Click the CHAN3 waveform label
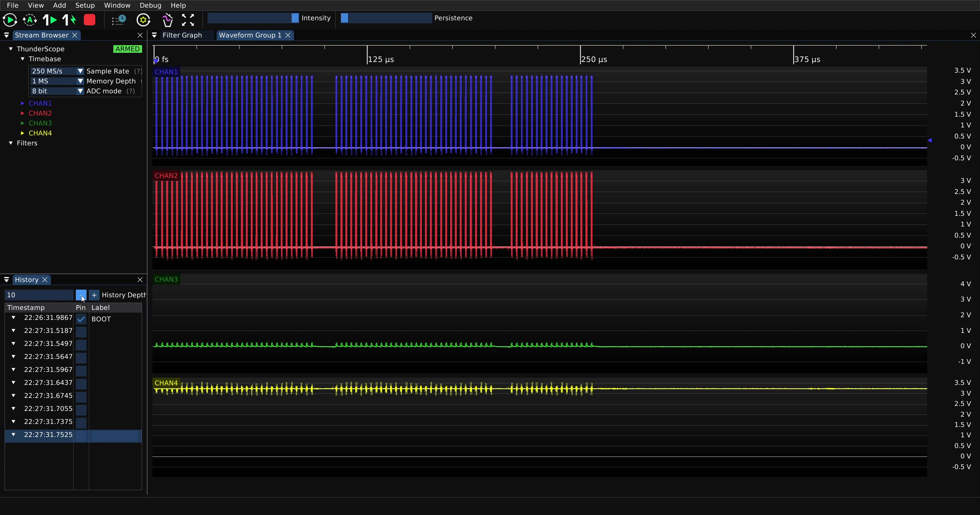The image size is (980, 515). [x=166, y=279]
